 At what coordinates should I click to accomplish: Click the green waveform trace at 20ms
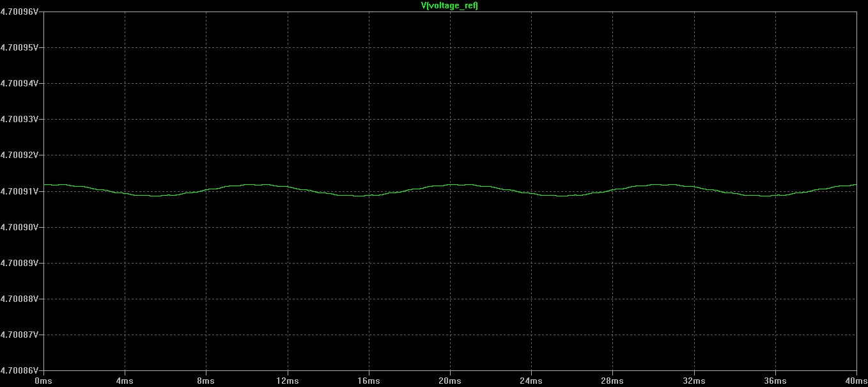[x=450, y=185]
